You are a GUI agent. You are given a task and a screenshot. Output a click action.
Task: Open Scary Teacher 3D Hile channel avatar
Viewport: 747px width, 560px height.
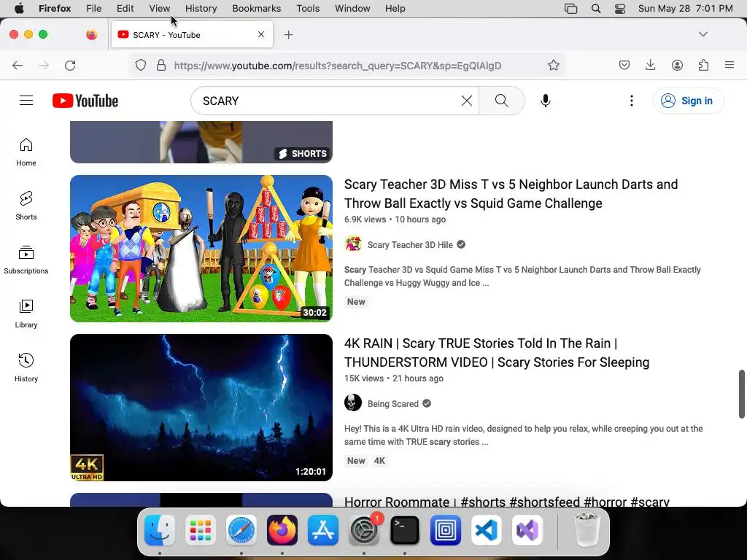tap(353, 244)
